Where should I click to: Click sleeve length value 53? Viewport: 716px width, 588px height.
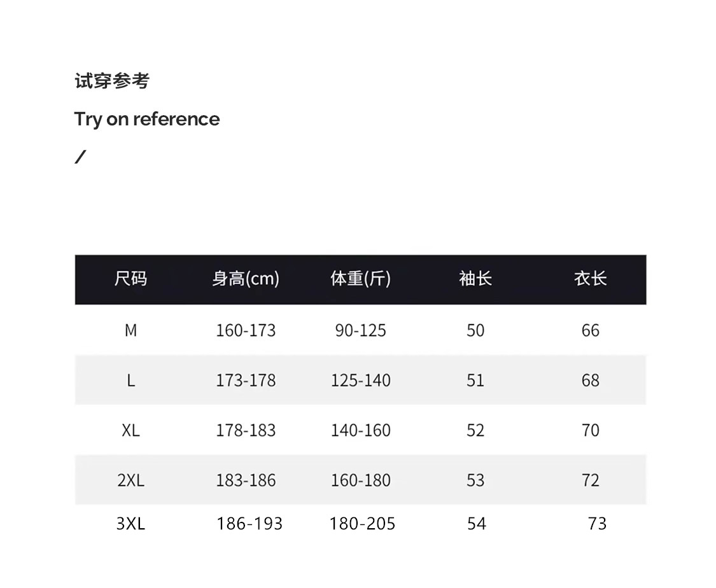point(475,480)
